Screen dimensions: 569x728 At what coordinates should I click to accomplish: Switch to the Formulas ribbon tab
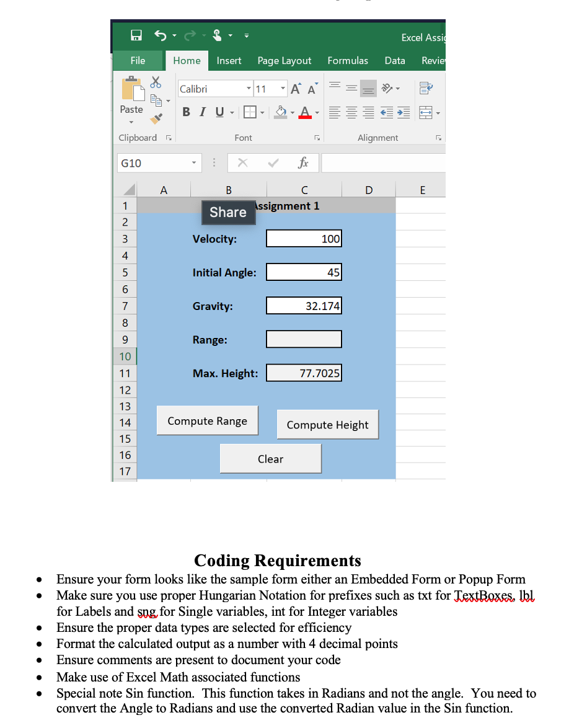coord(348,61)
